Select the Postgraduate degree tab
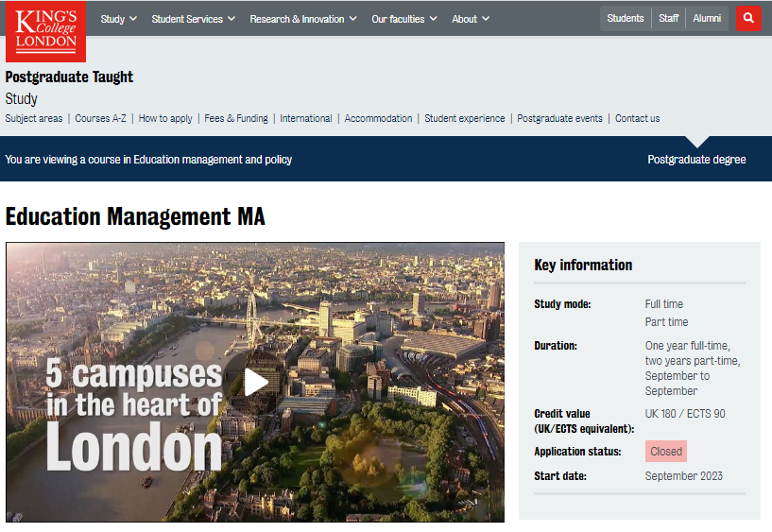 696,160
